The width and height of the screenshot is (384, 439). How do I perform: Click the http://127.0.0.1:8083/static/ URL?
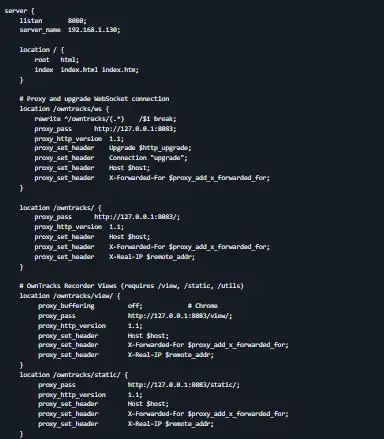point(184,385)
